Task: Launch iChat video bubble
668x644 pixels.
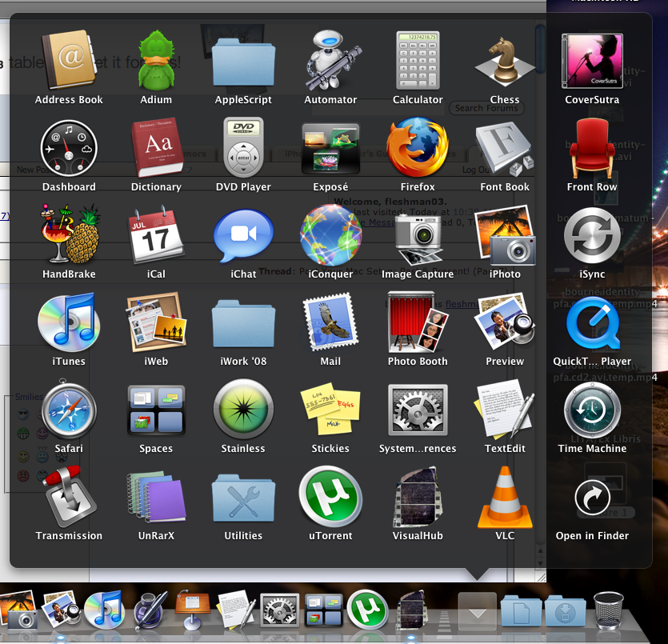Action: coord(243,234)
